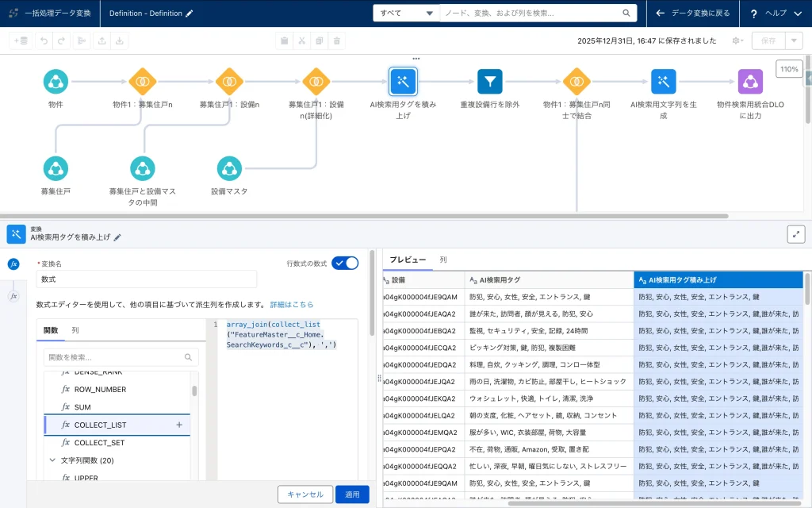Switch to the 列 tab in preview panel
Image resolution: width=812 pixels, height=508 pixels.
[x=443, y=260]
